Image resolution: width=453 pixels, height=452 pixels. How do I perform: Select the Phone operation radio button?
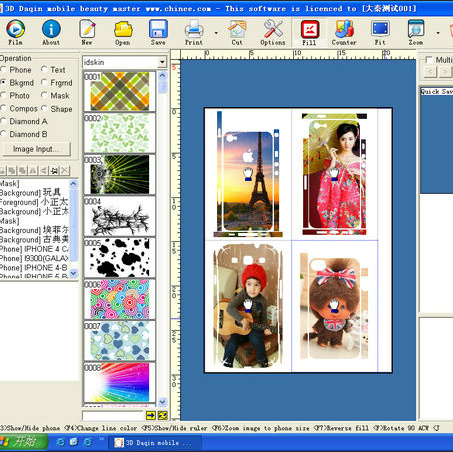pyautogui.click(x=4, y=70)
